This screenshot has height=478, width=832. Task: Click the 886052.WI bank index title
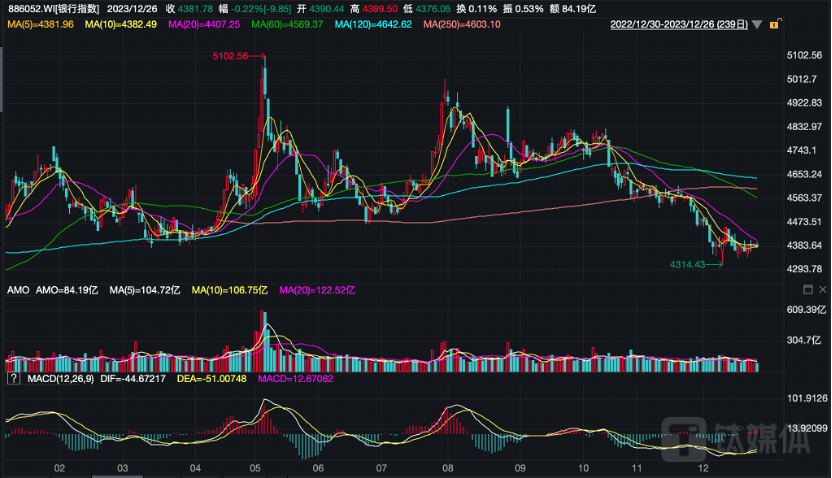point(53,8)
